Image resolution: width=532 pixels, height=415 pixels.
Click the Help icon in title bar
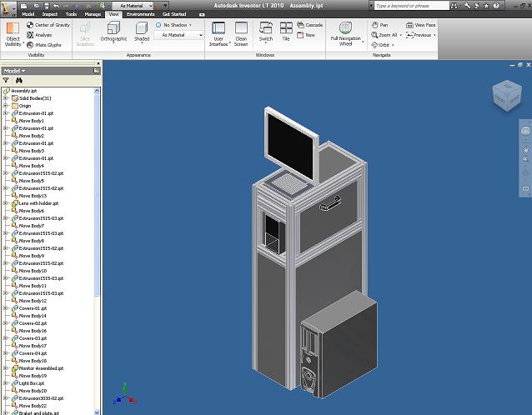tap(496, 6)
